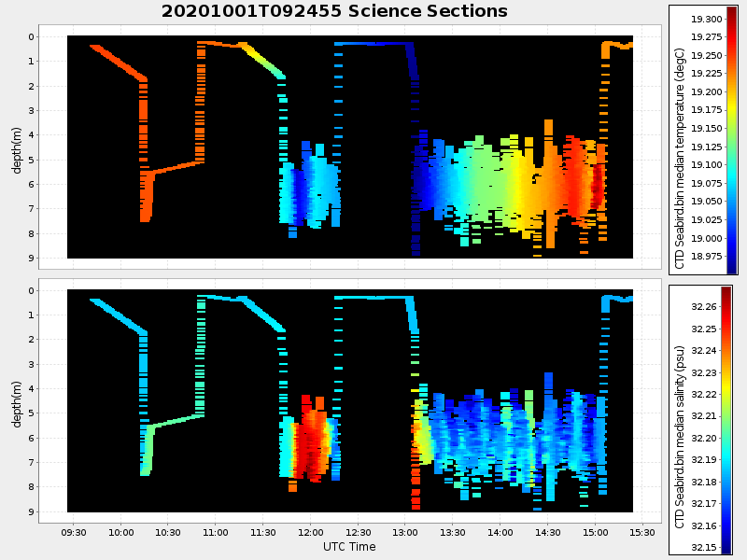Click depth tick 0 on salinity plot
Viewport: 747px width, 560px height.
pyautogui.click(x=32, y=291)
